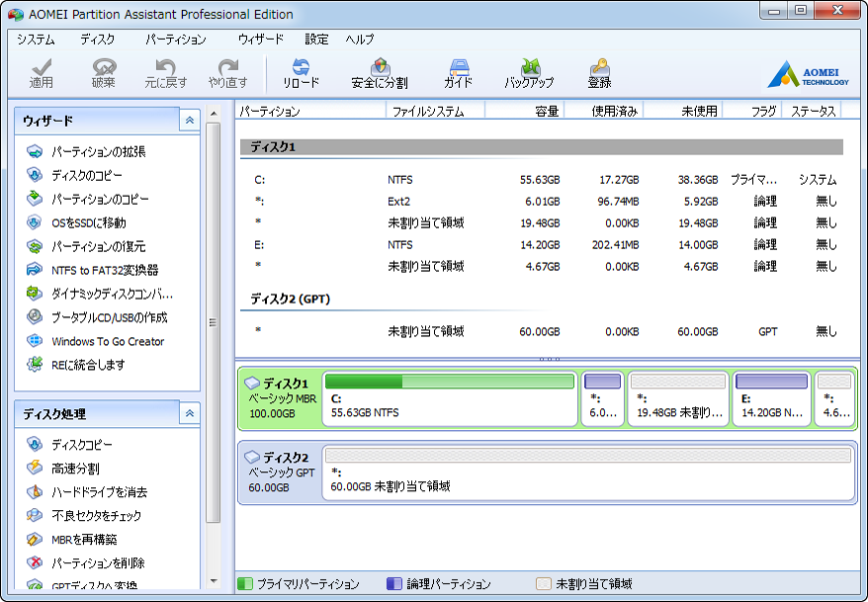This screenshot has height=602, width=868.
Task: Select the 4.6… unallocated block
Action: 834,398
